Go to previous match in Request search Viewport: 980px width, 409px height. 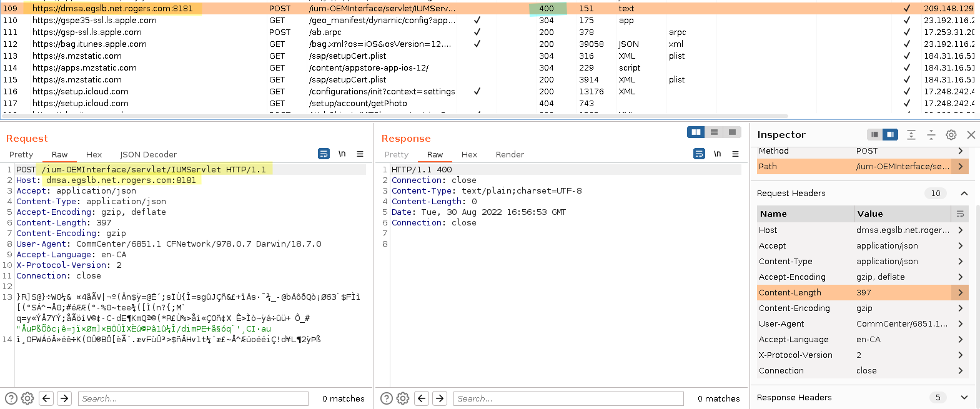coord(46,398)
